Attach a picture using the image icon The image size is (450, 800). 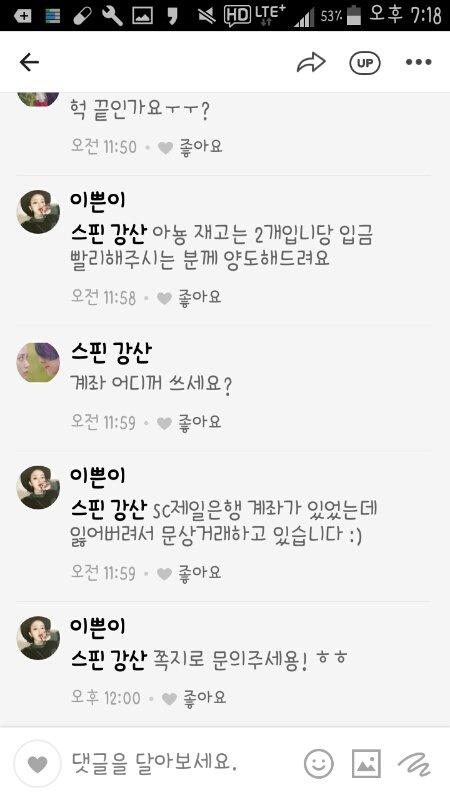366,764
